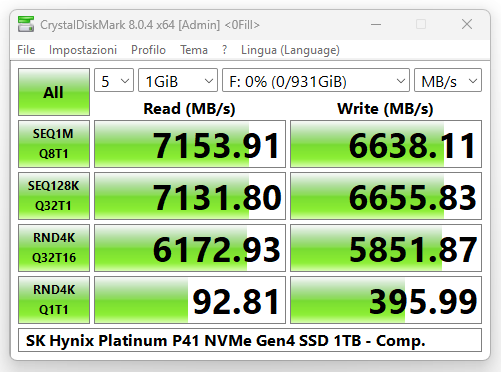Open the Profilo menu
The height and width of the screenshot is (372, 501).
(x=148, y=50)
